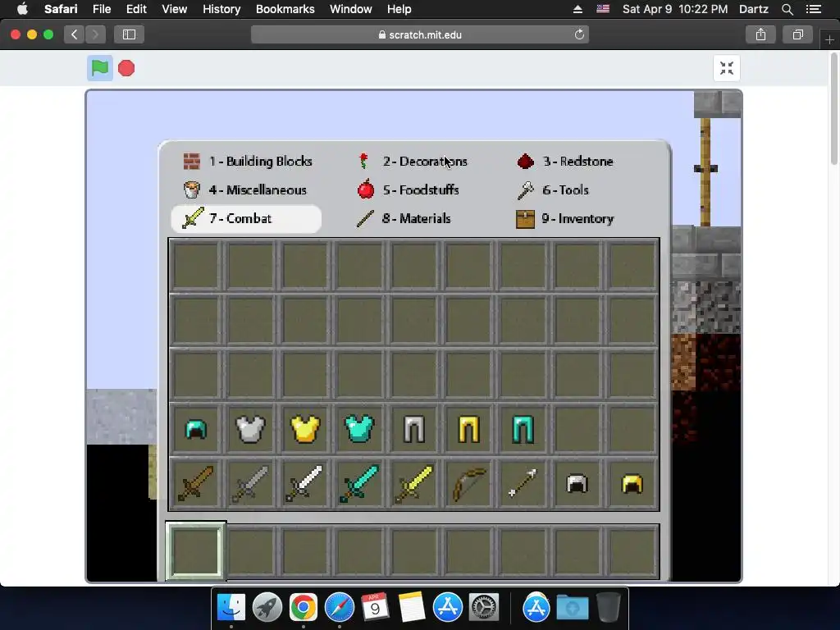Open Chrome from the Dock
This screenshot has width=840, height=630.
tap(304, 608)
